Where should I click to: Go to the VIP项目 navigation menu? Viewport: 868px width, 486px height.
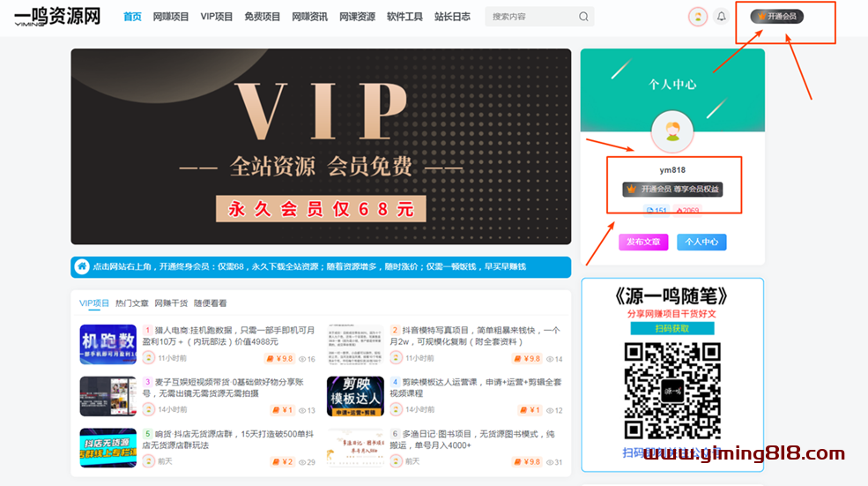pos(217,17)
